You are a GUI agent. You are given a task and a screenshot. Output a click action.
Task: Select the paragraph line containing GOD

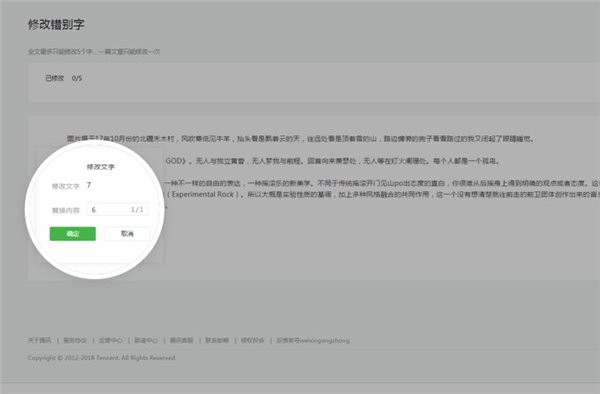coord(332,161)
